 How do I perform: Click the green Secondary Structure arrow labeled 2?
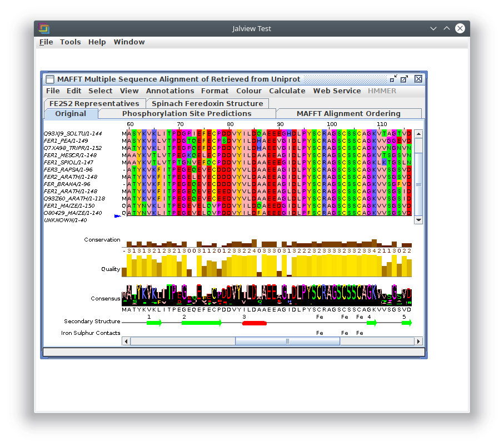[201, 323]
